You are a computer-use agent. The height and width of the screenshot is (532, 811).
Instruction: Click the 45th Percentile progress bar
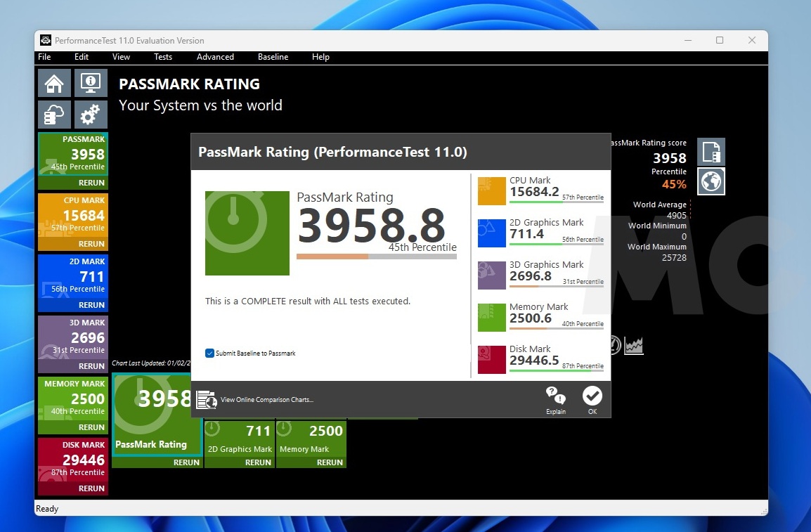[377, 257]
